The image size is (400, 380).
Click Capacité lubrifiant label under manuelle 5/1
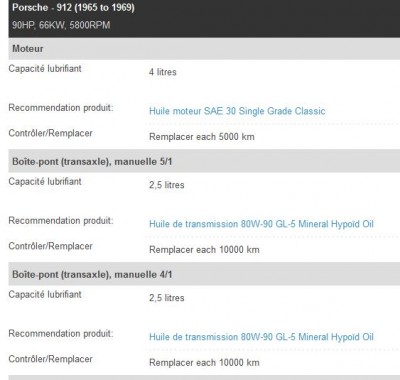45,182
